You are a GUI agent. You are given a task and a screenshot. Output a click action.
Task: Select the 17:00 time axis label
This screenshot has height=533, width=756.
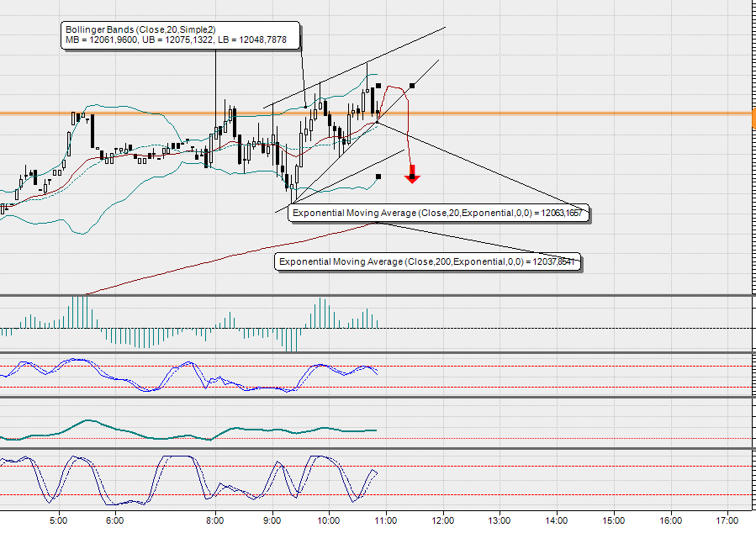[727, 521]
